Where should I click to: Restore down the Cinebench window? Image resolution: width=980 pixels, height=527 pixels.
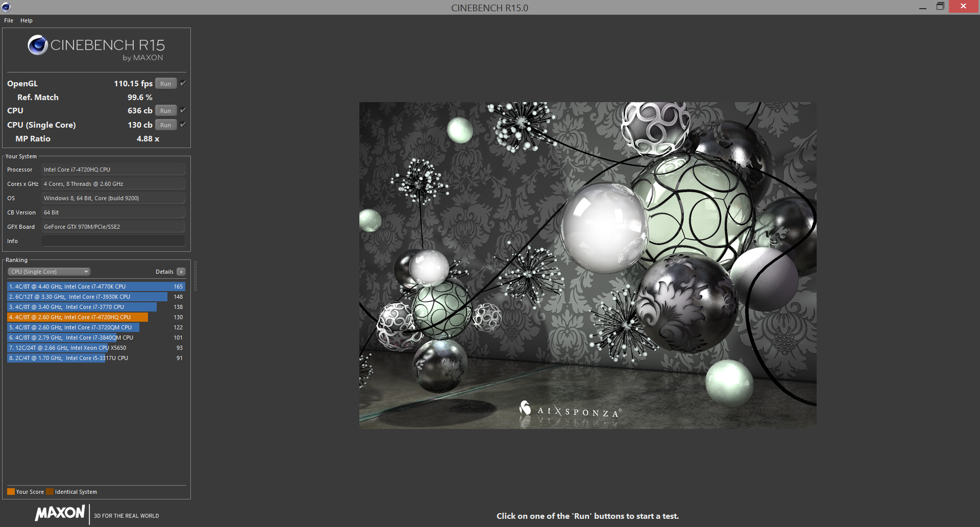pos(940,6)
